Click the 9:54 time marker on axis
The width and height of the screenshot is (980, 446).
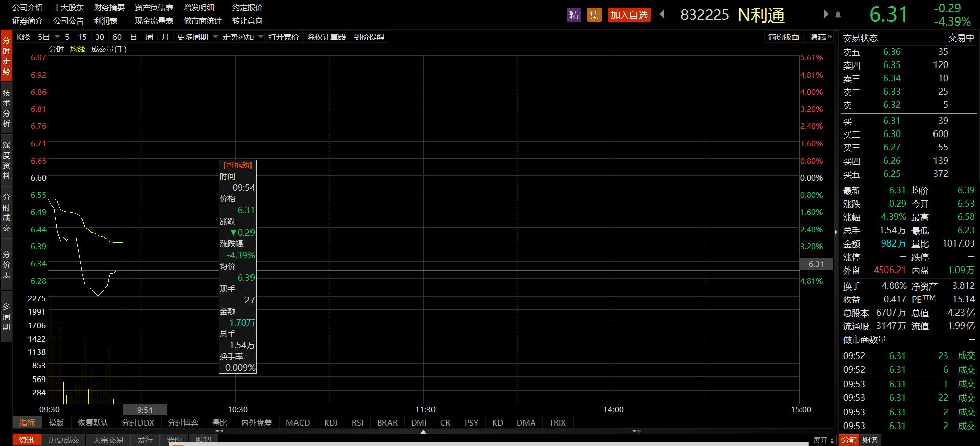point(145,410)
